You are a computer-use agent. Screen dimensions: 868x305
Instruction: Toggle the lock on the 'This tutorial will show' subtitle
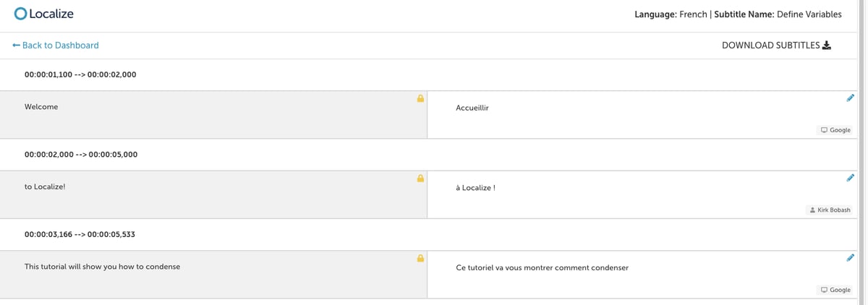tap(420, 258)
